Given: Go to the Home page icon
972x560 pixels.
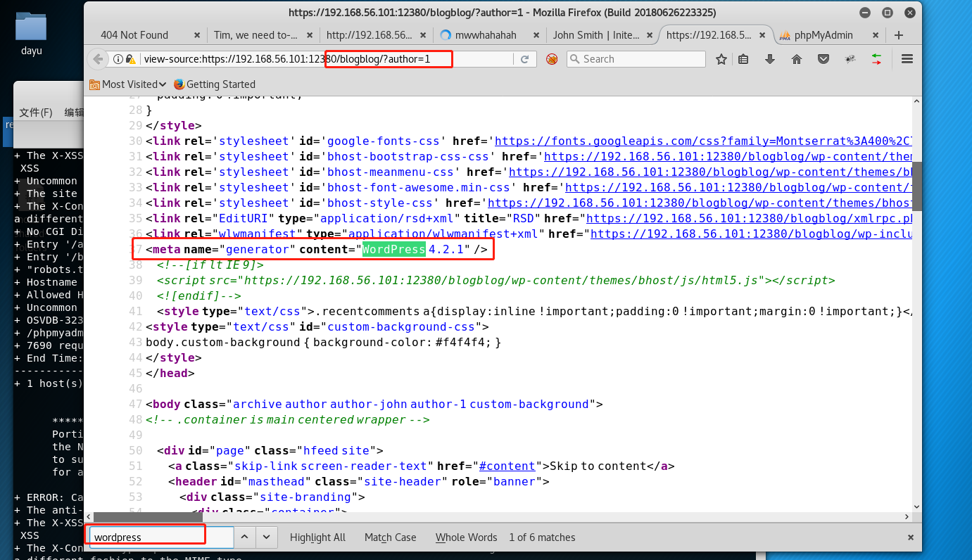Looking at the screenshot, I should [x=797, y=59].
